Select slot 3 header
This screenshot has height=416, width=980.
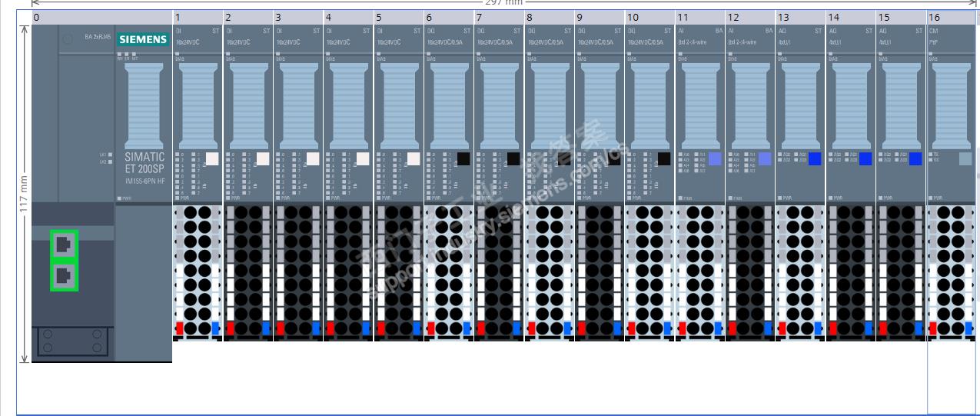tap(298, 17)
